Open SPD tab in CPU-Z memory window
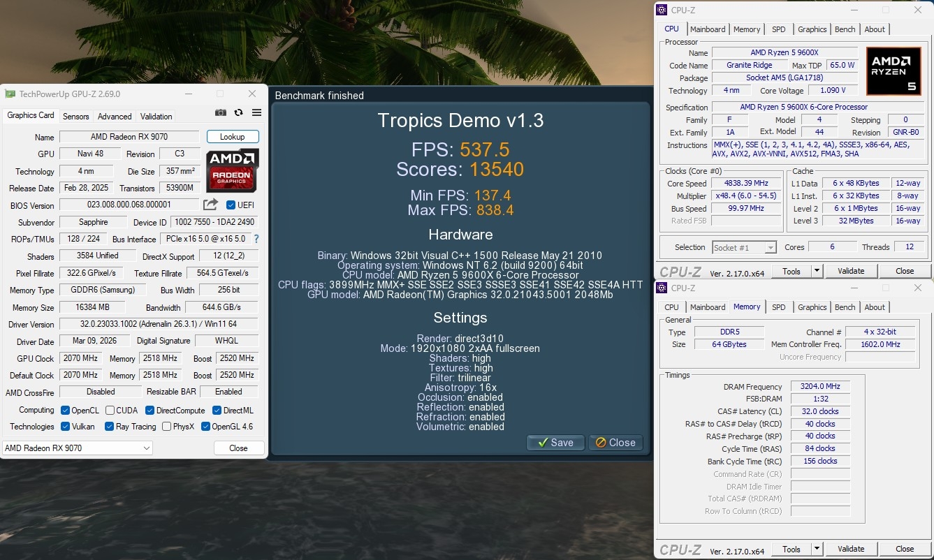934x560 pixels. (779, 307)
